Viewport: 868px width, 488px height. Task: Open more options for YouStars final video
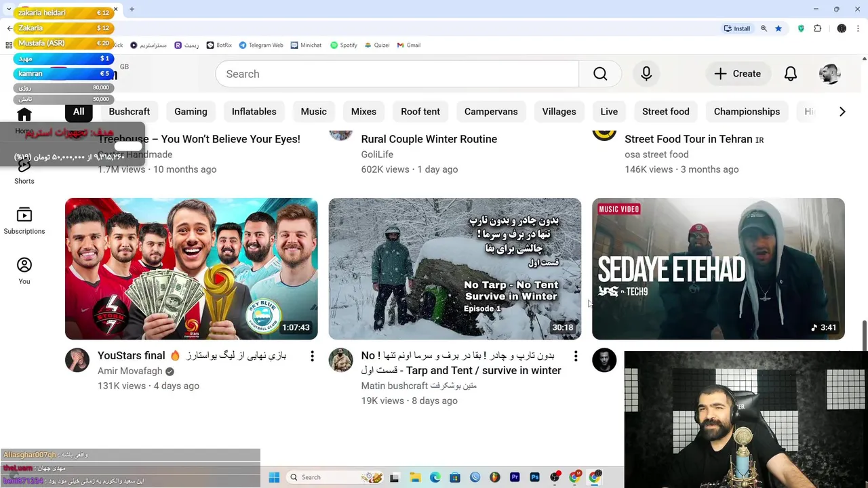312,356
